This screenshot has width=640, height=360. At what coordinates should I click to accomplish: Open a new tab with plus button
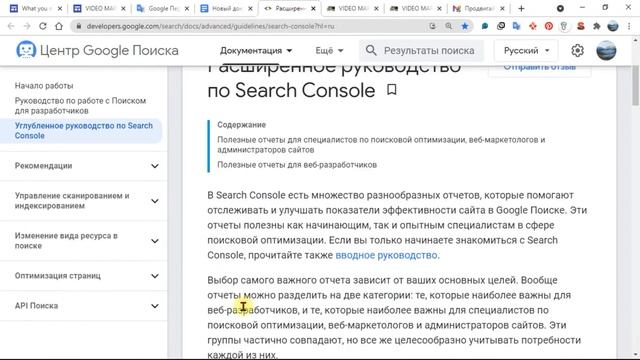pos(521,8)
